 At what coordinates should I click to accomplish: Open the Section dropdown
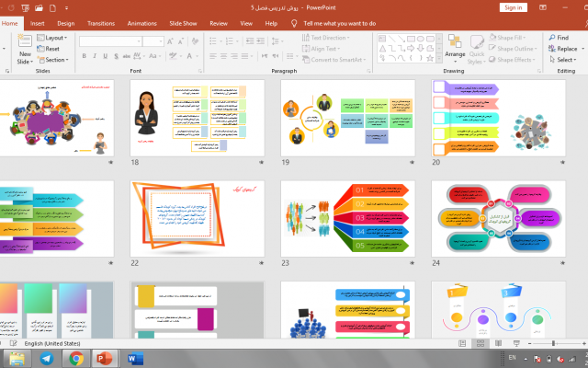click(x=52, y=60)
